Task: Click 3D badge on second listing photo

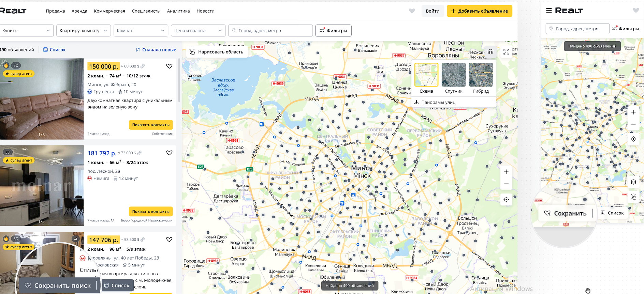Action: [x=8, y=152]
